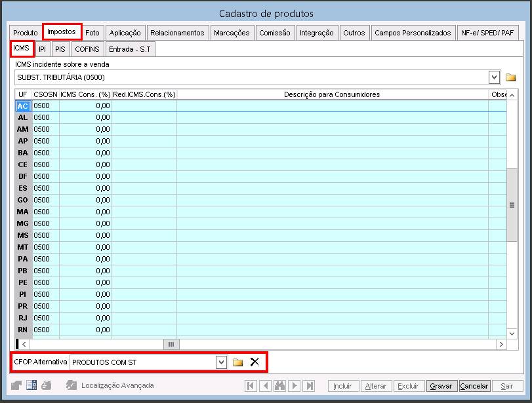The width and height of the screenshot is (532, 403).
Task: Save the record with Gravar button
Action: pos(441,386)
